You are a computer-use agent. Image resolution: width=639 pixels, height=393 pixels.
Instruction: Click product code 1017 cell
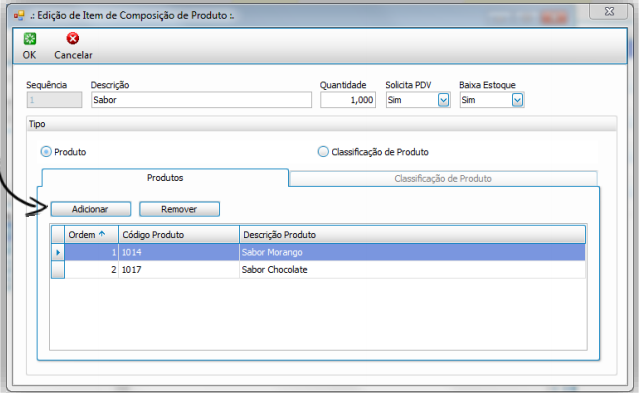coord(178,269)
